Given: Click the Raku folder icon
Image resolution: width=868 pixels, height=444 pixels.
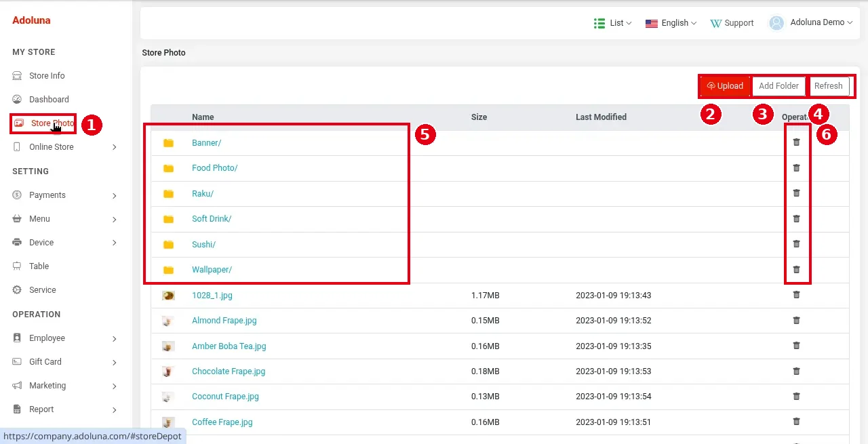Looking at the screenshot, I should [168, 194].
